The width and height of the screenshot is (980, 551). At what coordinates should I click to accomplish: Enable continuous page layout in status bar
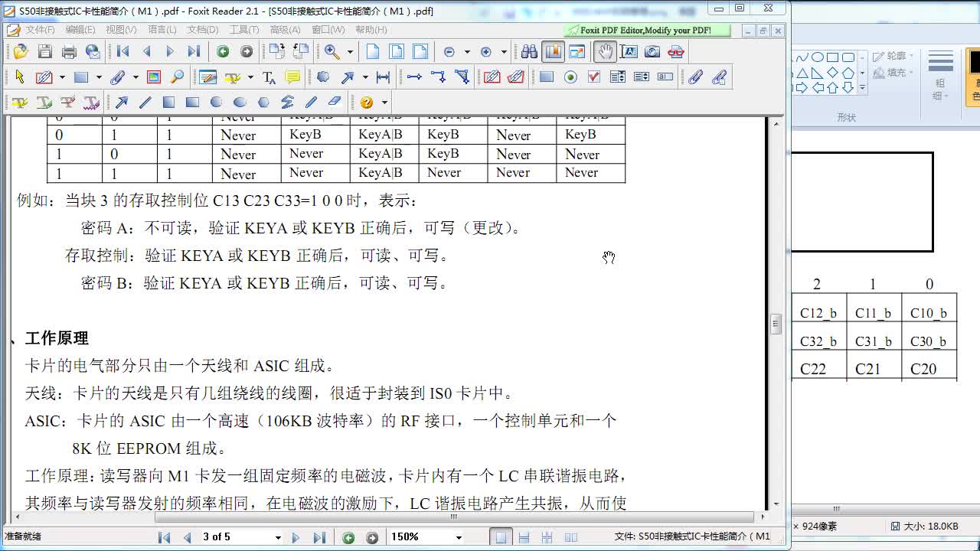(524, 537)
